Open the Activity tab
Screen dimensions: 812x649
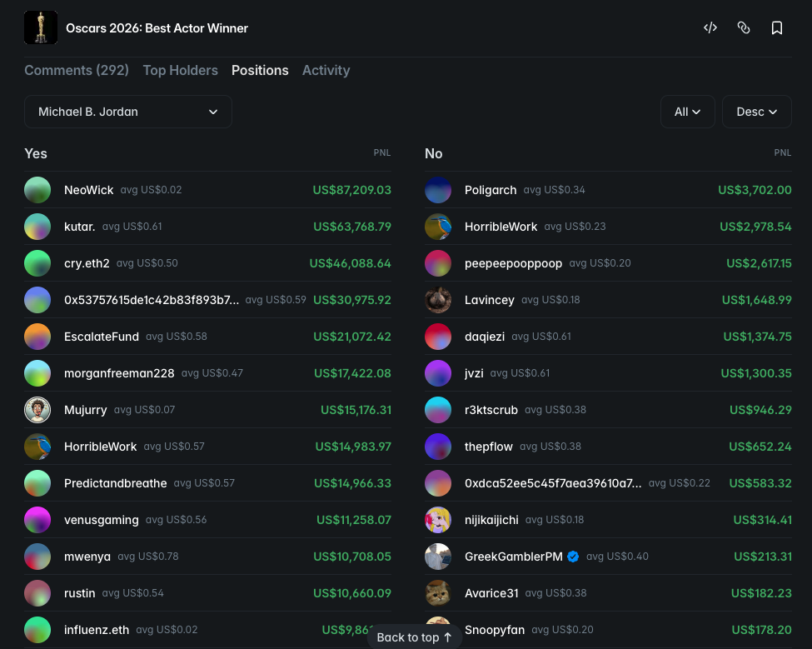pos(326,71)
